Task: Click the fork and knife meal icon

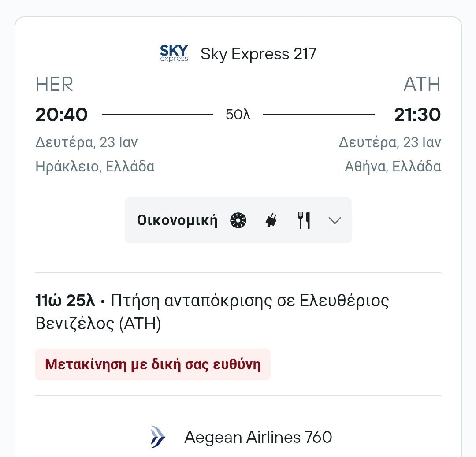Action: click(304, 220)
